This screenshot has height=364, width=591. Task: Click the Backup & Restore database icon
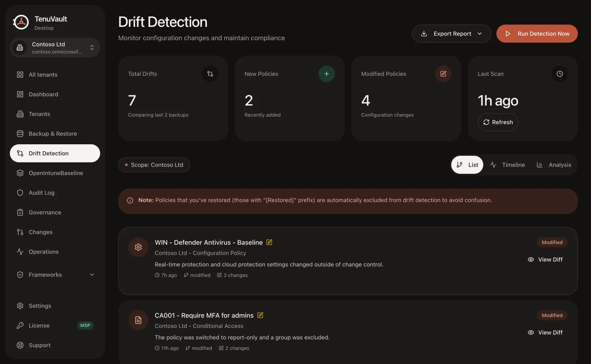(20, 133)
